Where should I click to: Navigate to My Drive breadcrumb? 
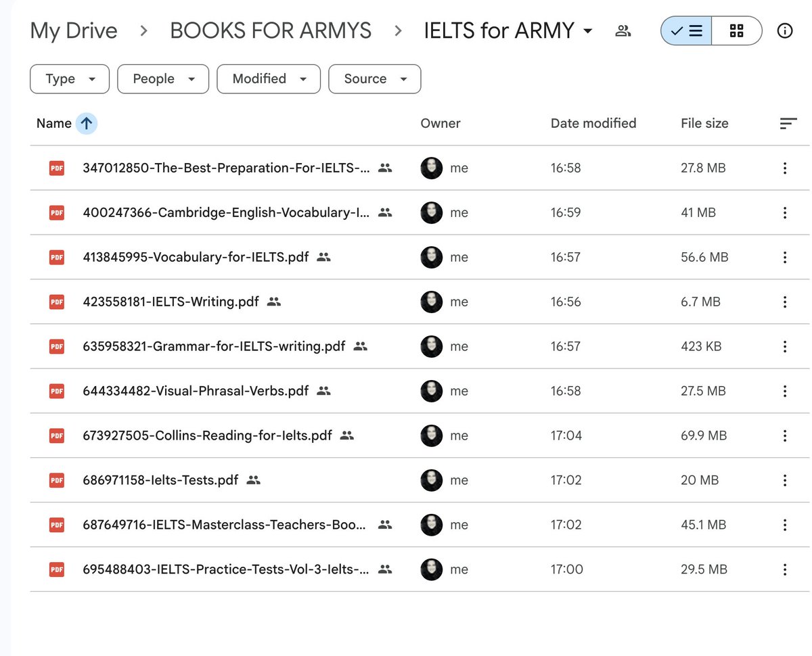point(73,30)
